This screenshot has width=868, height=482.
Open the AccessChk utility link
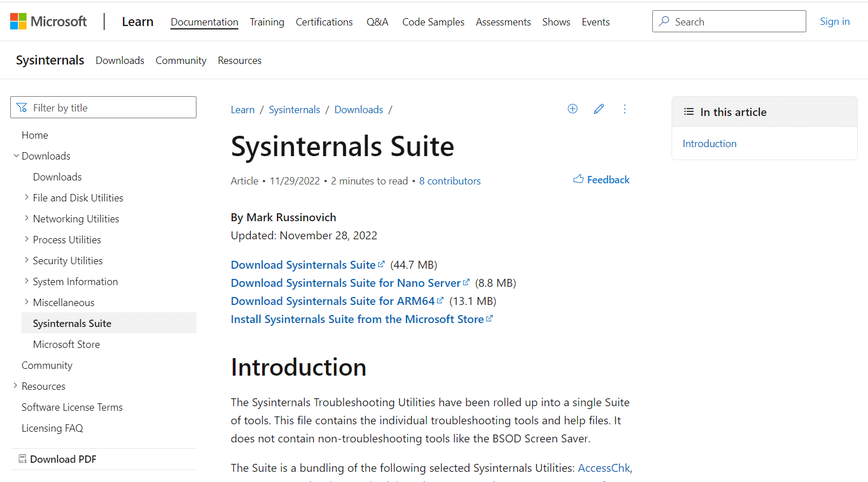click(x=604, y=468)
